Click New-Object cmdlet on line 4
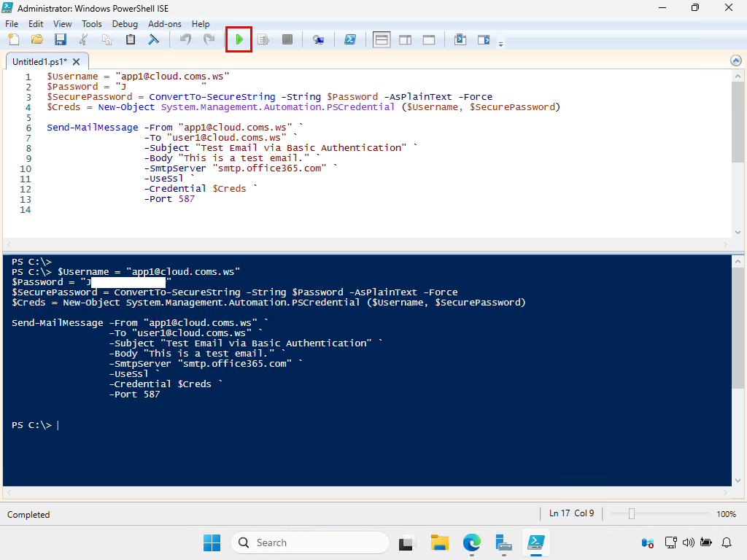 126,106
